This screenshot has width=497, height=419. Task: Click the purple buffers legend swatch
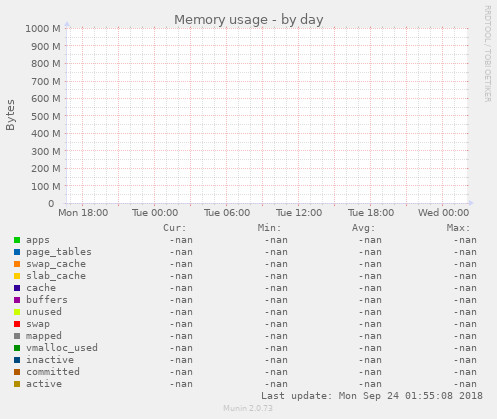[17, 300]
